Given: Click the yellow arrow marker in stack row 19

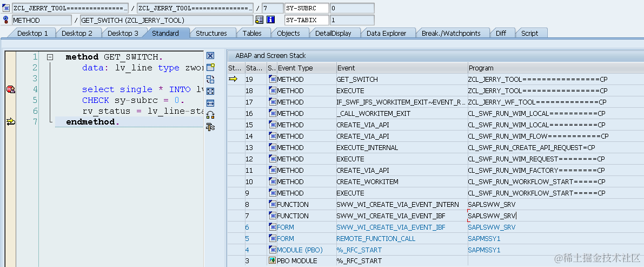Looking at the screenshot, I should pyautogui.click(x=233, y=79).
